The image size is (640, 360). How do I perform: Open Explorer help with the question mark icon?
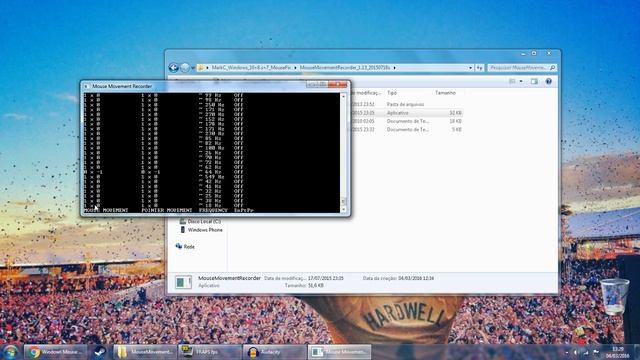[x=549, y=82]
